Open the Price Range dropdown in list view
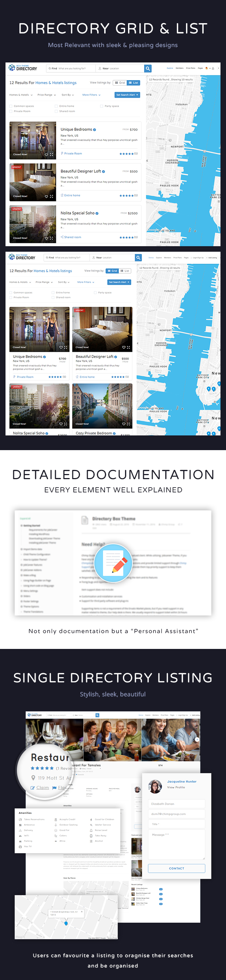The height and width of the screenshot is (980, 226). (47, 95)
